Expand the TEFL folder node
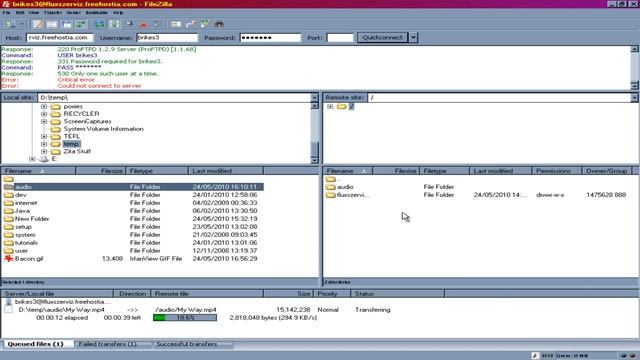Viewport: 640px width, 360px height. click(44, 136)
